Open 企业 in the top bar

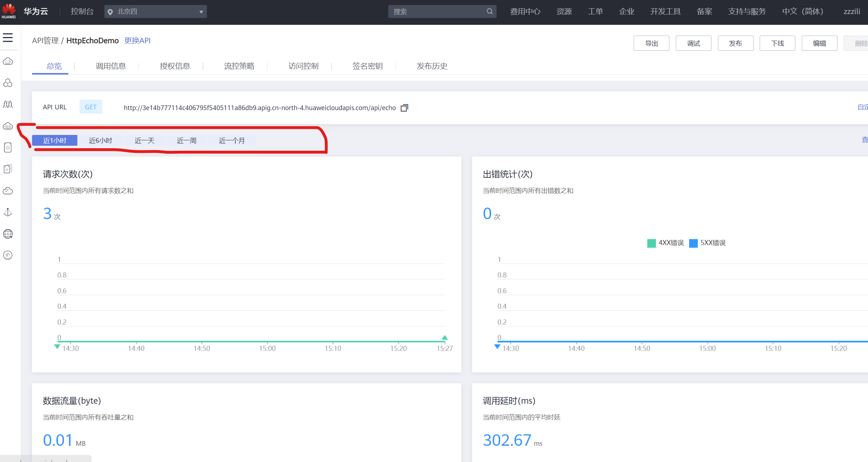click(627, 12)
